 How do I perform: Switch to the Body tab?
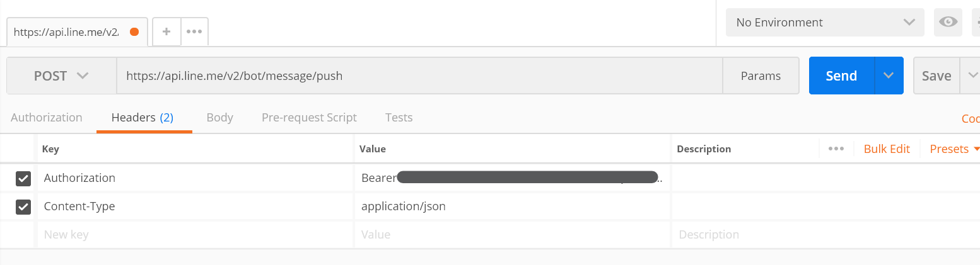click(x=219, y=118)
